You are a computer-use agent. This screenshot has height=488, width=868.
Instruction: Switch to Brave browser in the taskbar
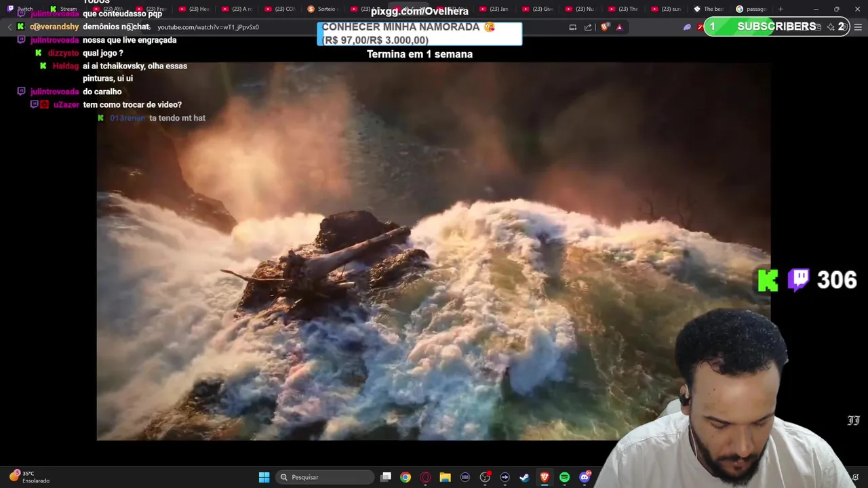coord(545,477)
